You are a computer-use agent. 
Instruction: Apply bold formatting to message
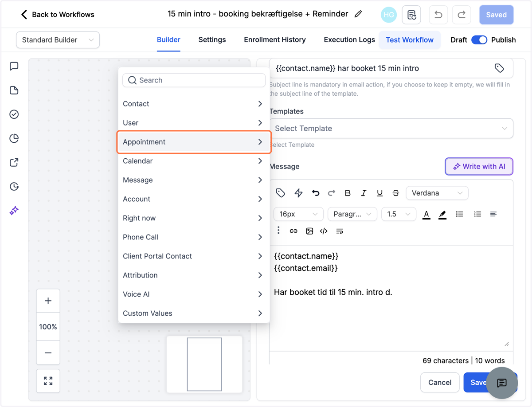coord(348,193)
